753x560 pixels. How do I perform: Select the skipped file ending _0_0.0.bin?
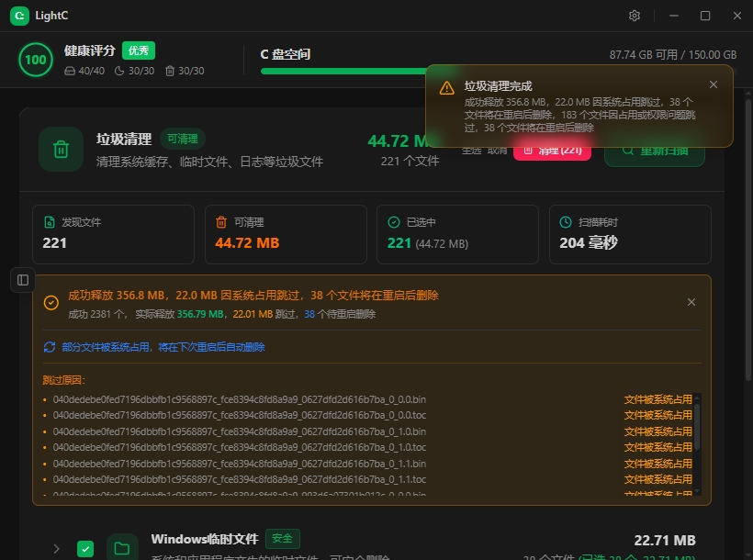(239, 399)
